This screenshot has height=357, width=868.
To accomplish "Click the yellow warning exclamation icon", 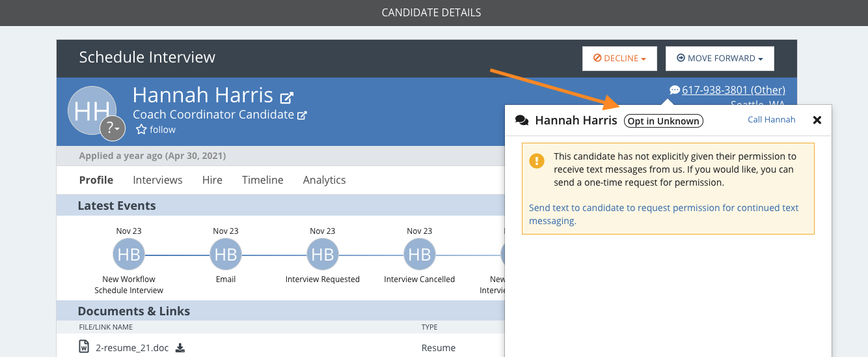I will pyautogui.click(x=537, y=160).
